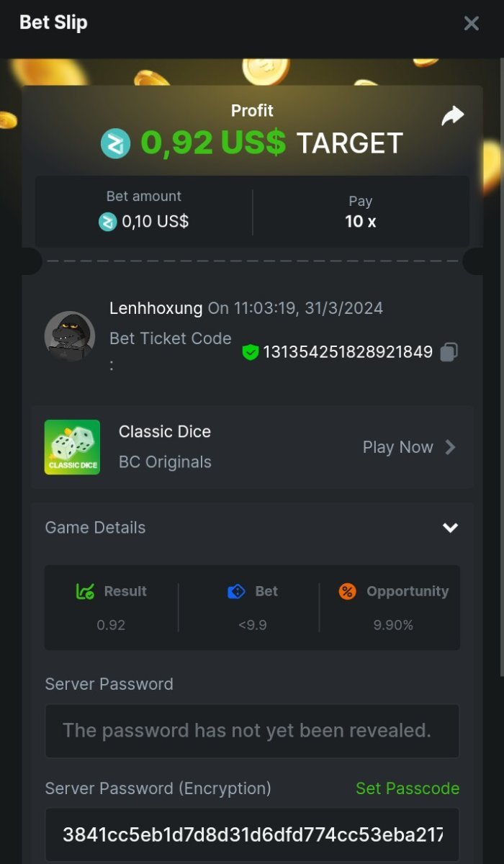The width and height of the screenshot is (504, 864).
Task: Click the orange Opportunity percent icon
Action: [348, 591]
